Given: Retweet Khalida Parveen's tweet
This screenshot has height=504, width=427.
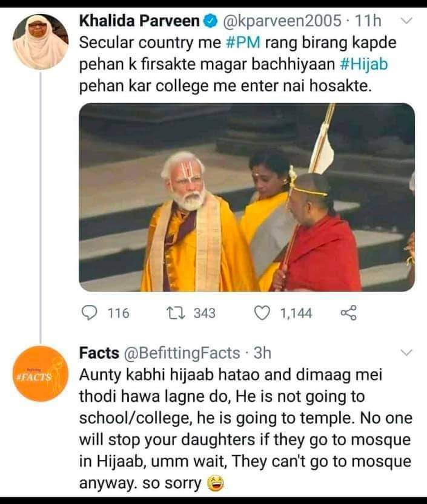Looking at the screenshot, I should (x=176, y=313).
